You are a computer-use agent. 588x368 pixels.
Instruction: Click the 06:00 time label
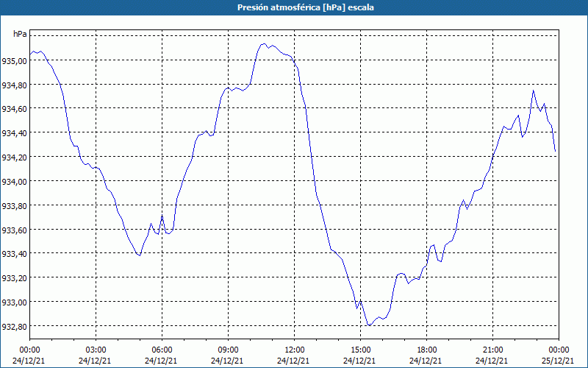(162, 350)
